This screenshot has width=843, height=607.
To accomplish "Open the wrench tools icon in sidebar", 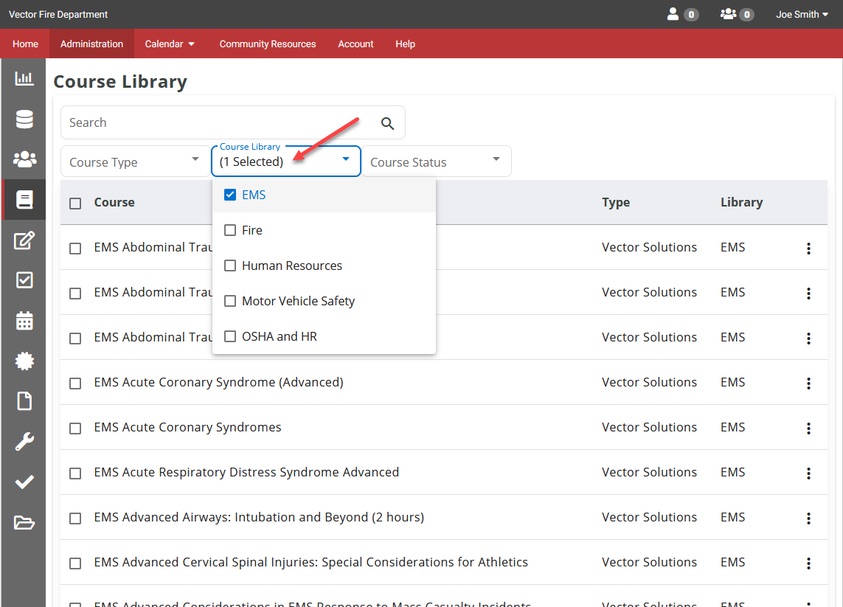I will (25, 441).
